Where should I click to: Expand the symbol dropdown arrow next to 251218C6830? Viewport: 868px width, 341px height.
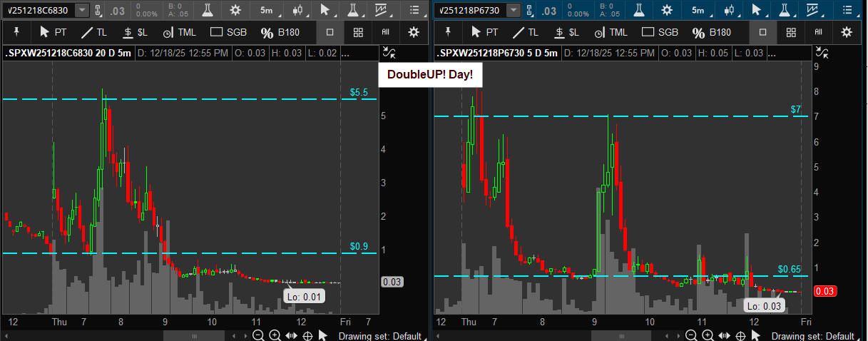point(82,11)
